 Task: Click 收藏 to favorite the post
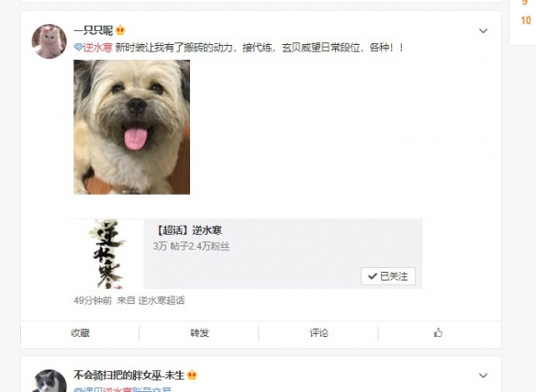point(81,333)
